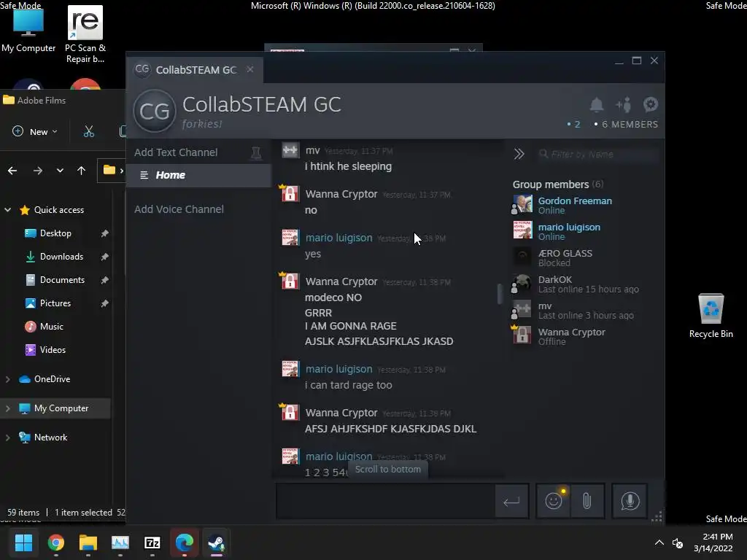
Task: Click Gordon Freeman's avatar thumbnail
Action: [x=522, y=204]
